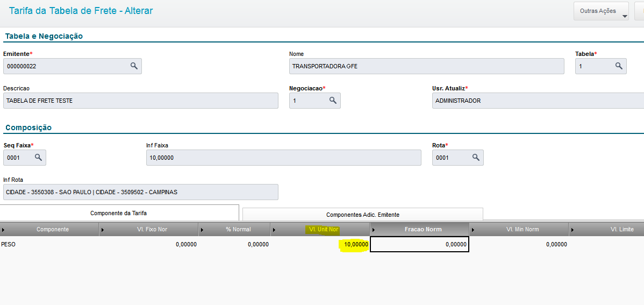Click the arrow beside Fracao Norm header
644x305 pixels.
point(374,230)
